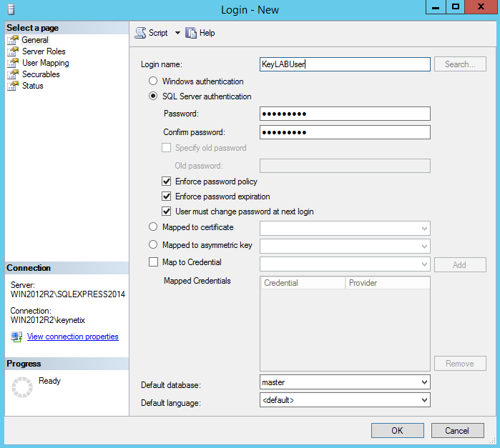
Task: Click the Script toolbar label
Action: (158, 33)
